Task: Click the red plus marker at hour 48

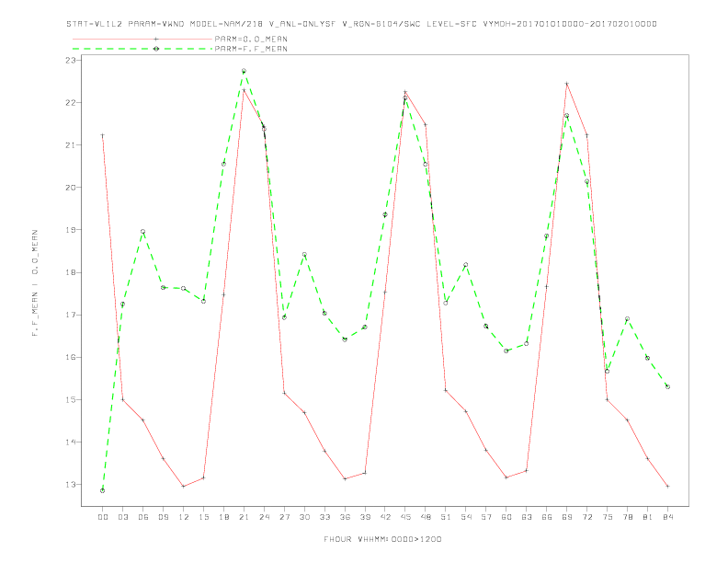Action: point(426,124)
